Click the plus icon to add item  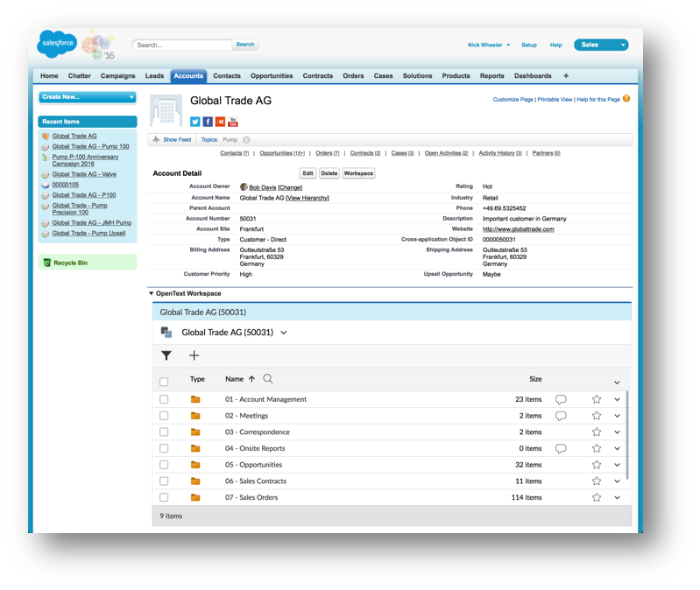tap(194, 355)
